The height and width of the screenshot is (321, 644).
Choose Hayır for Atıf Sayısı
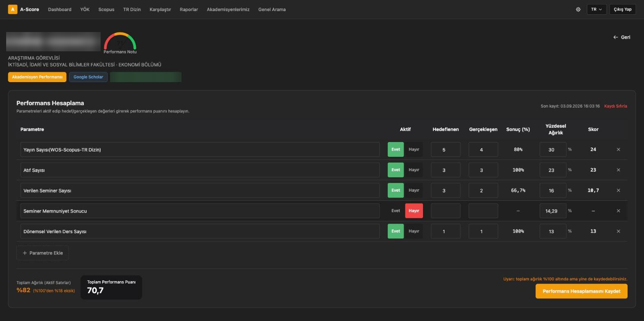click(414, 170)
